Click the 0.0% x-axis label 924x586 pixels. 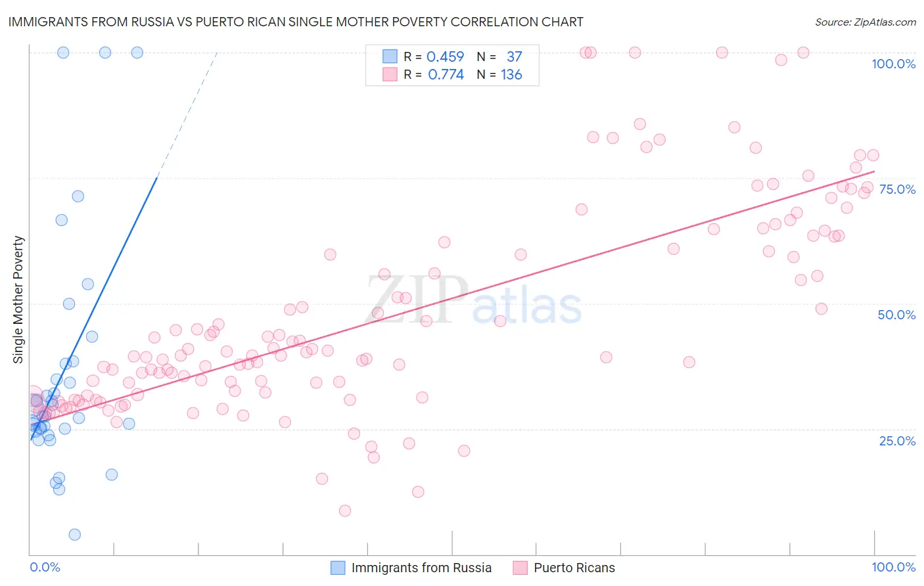tap(45, 567)
